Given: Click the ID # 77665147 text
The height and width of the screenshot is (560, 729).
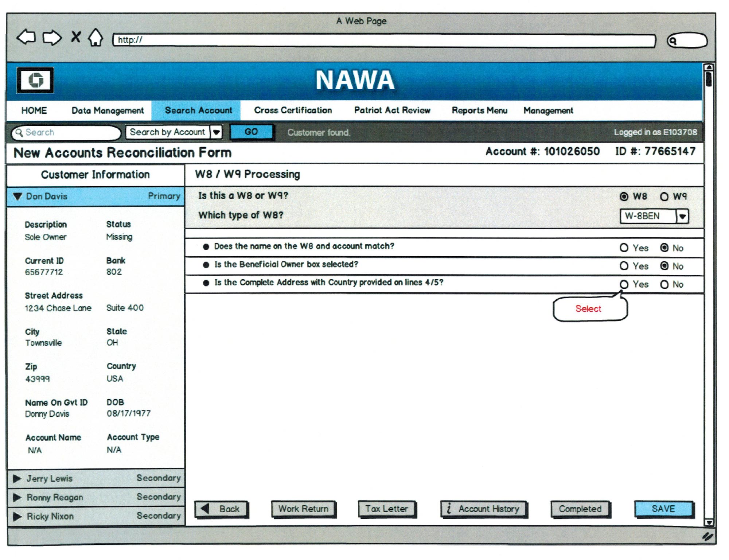Looking at the screenshot, I should [655, 151].
